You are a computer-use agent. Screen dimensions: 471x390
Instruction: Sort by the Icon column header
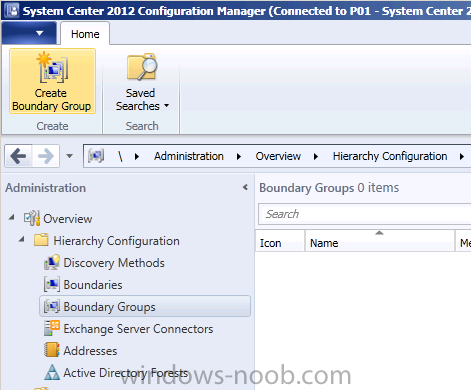(x=280, y=241)
